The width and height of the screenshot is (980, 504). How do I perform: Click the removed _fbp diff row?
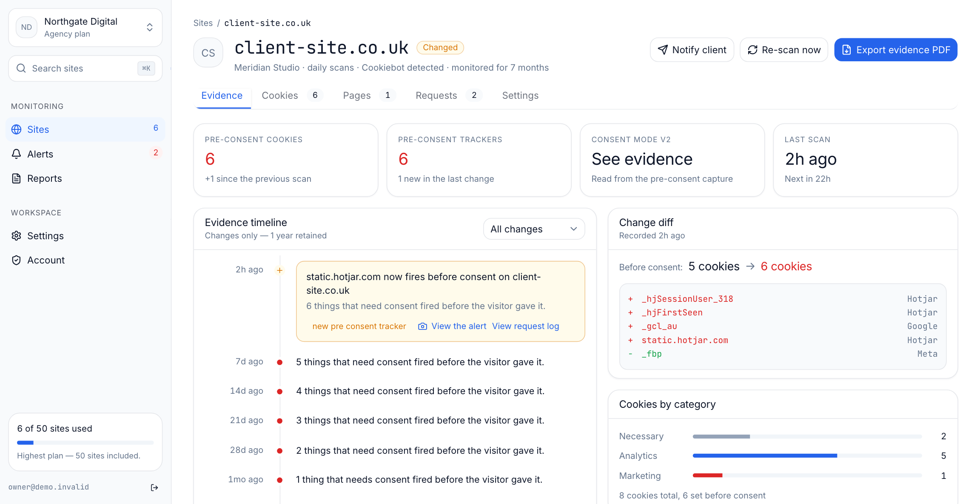click(783, 354)
